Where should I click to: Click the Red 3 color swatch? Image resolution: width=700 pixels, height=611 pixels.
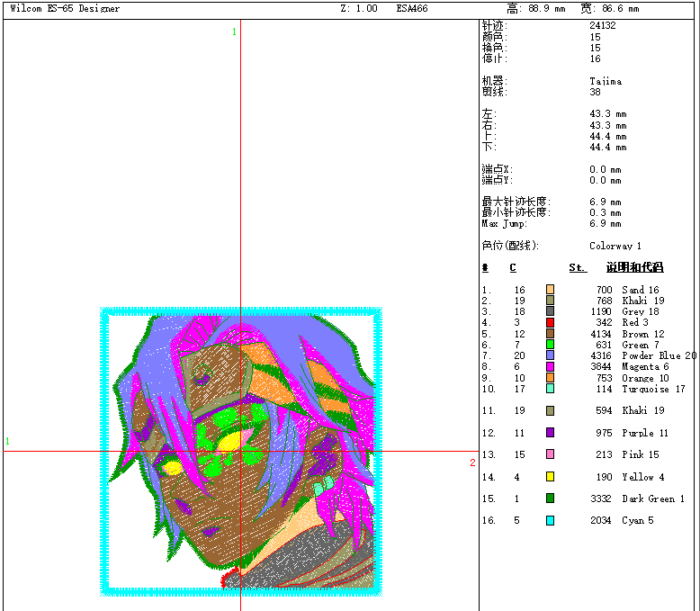pos(550,322)
